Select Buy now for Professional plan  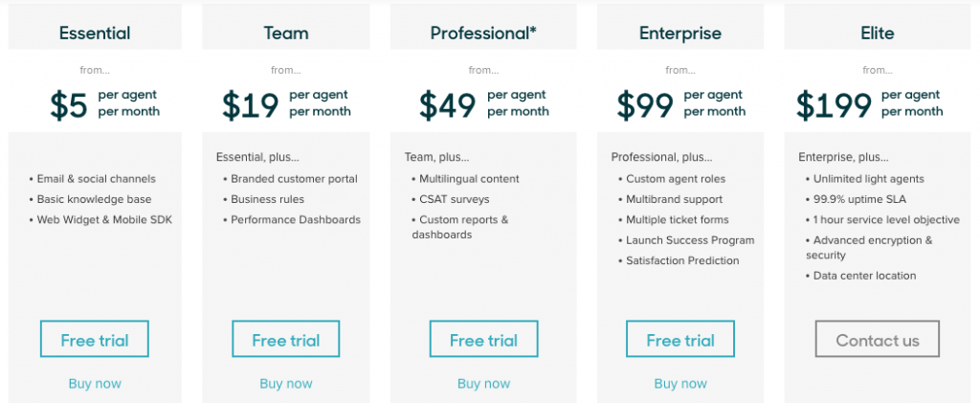coord(483,384)
